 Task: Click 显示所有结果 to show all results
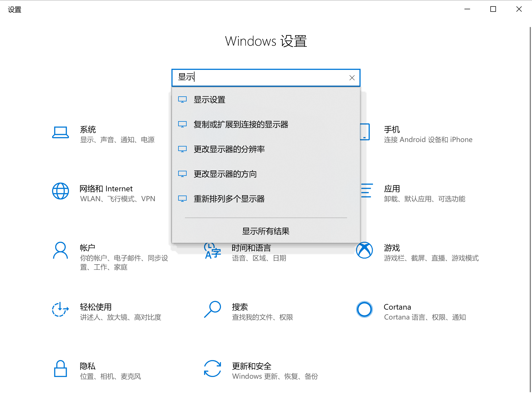coord(266,231)
